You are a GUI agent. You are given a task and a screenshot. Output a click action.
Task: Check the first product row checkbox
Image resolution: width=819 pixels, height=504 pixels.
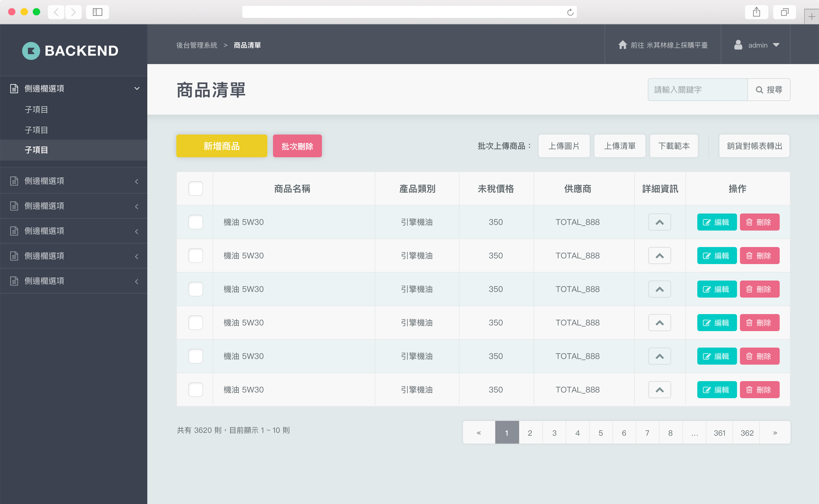click(196, 222)
